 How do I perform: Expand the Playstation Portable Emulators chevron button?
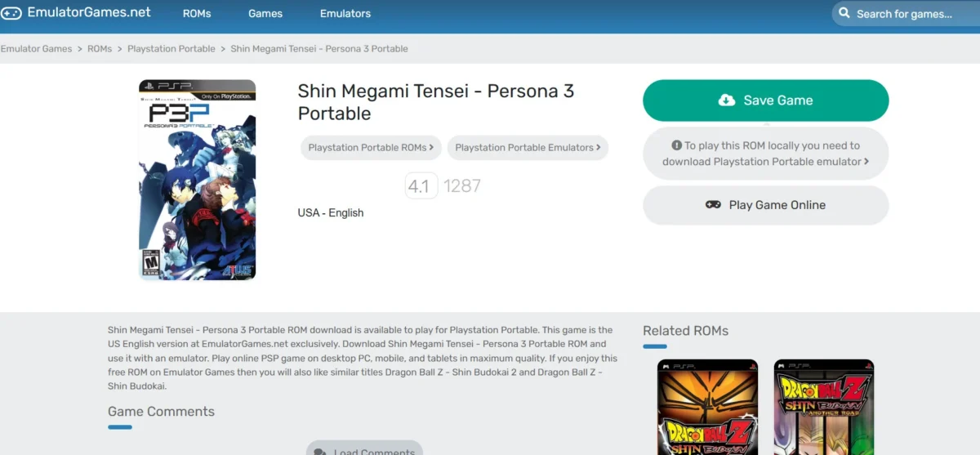tap(528, 148)
